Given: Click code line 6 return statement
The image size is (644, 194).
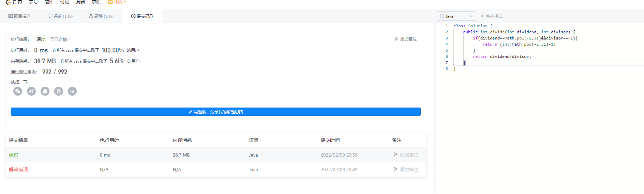Looking at the screenshot, I should point(502,56).
